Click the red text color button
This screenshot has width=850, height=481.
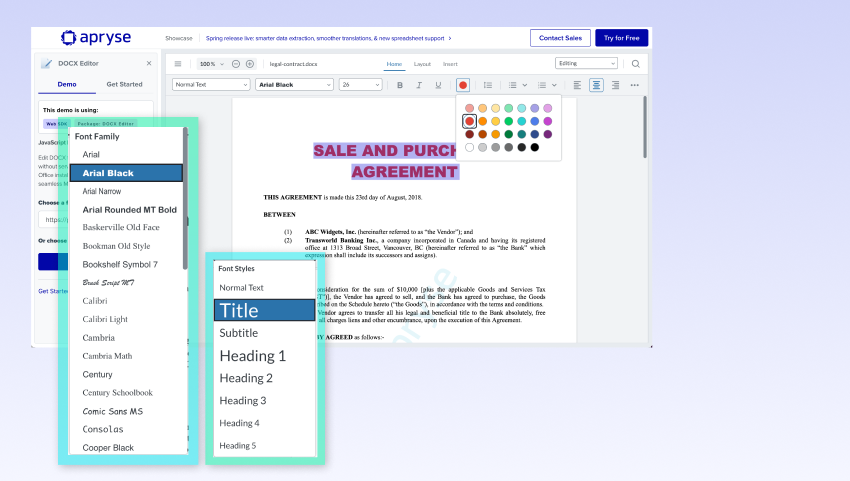(x=463, y=85)
